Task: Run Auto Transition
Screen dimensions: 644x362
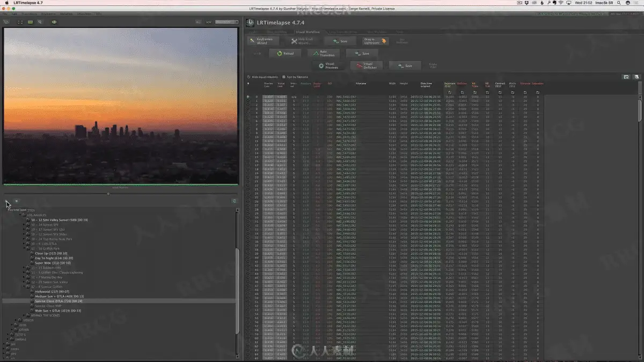Action: point(323,54)
